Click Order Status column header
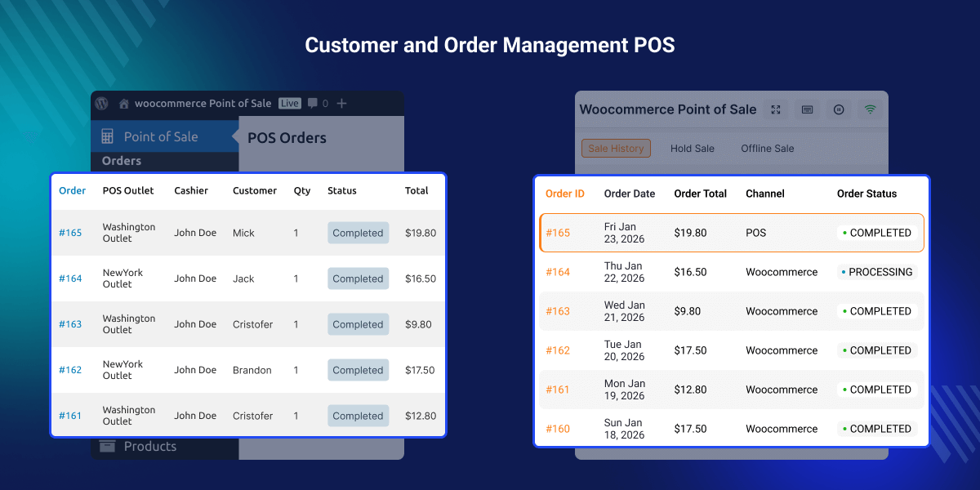The image size is (980, 490). click(x=866, y=194)
